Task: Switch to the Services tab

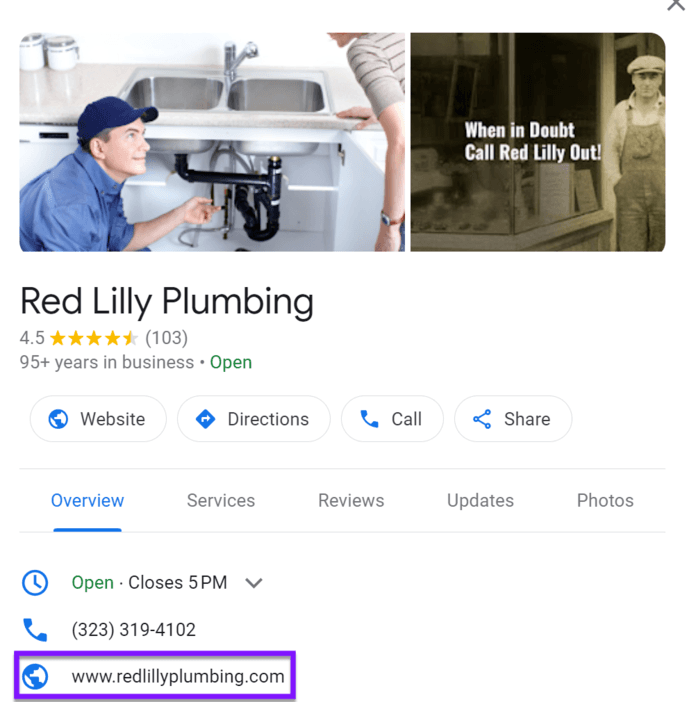Action: point(221,501)
